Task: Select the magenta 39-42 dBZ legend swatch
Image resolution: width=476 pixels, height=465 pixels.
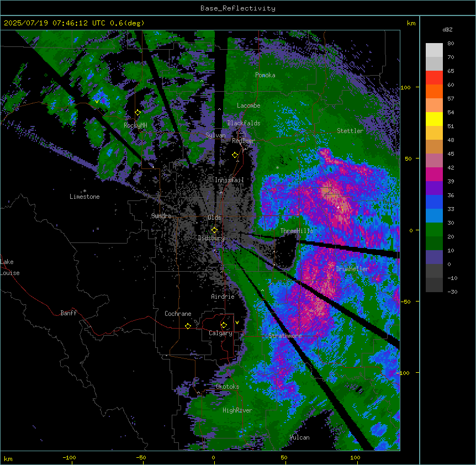Action: [x=434, y=174]
